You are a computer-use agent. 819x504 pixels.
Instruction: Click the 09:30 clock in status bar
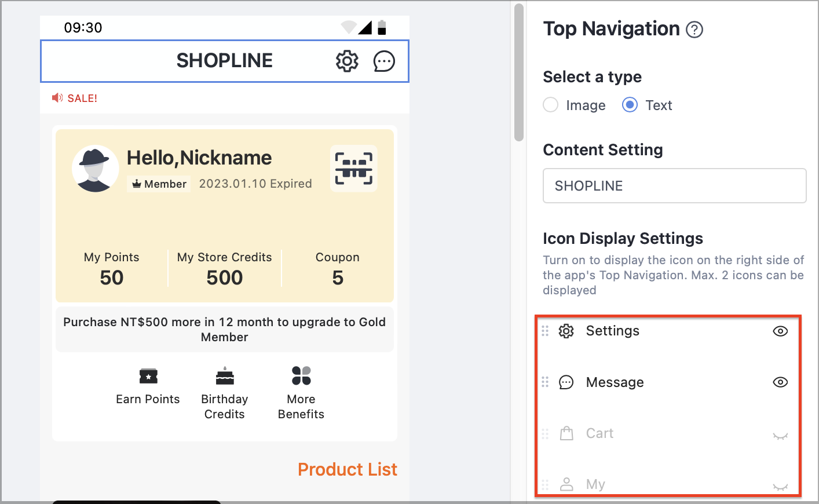(83, 28)
